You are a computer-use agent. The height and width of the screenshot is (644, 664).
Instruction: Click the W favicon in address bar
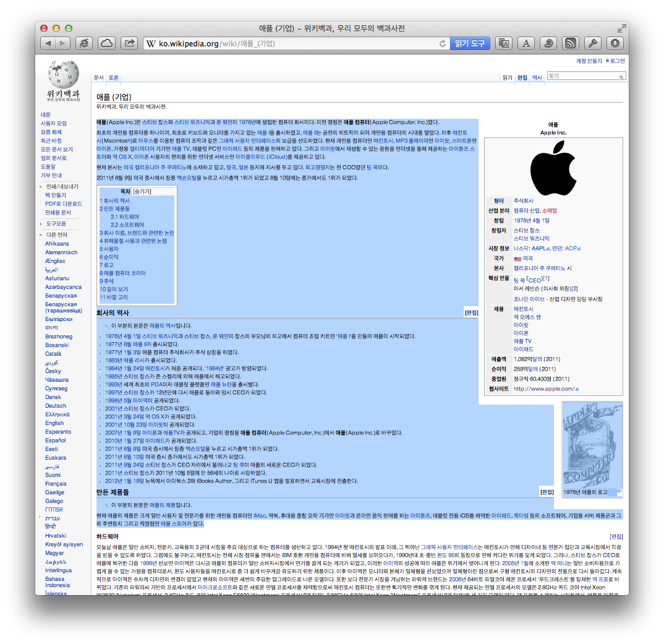tap(151, 44)
